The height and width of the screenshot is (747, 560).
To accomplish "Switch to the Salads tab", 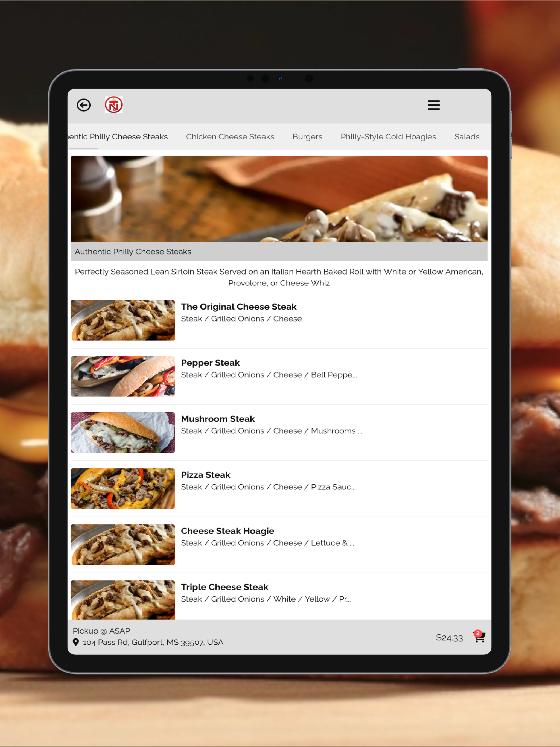I will (467, 137).
